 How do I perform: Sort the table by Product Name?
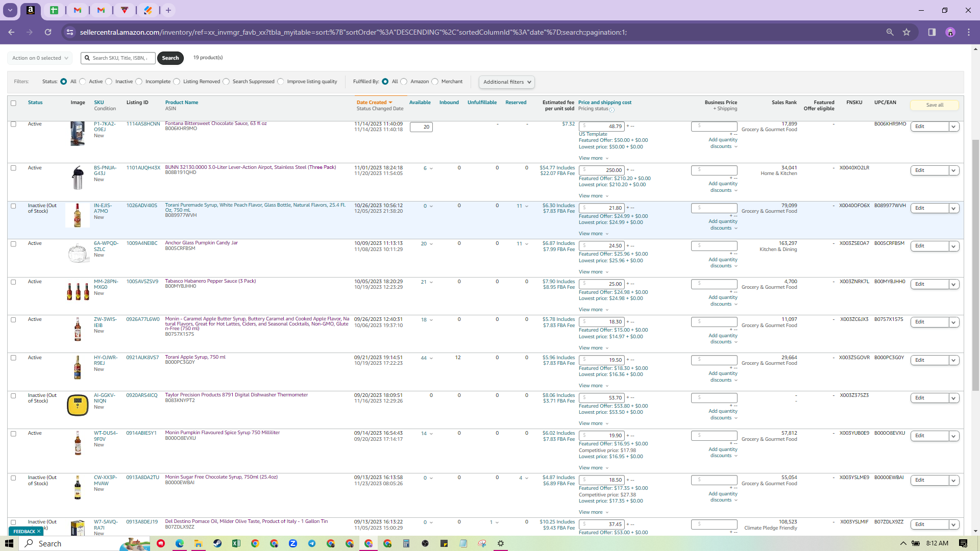point(182,103)
